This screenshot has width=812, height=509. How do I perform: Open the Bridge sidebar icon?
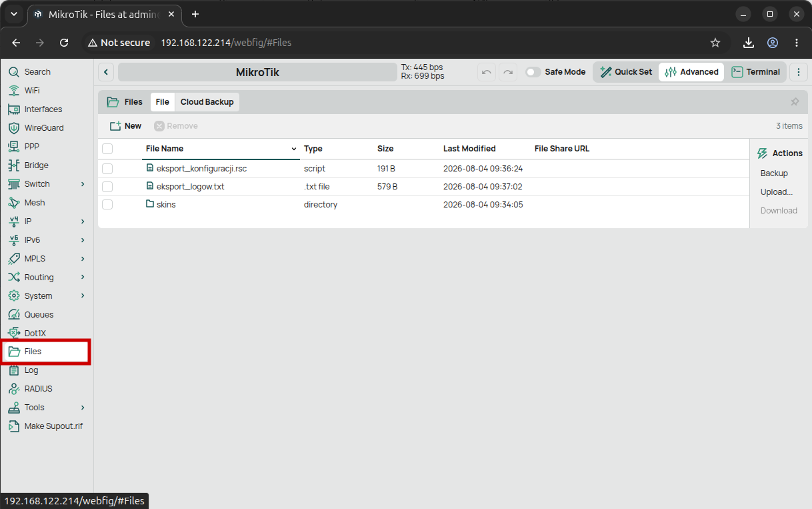click(13, 165)
